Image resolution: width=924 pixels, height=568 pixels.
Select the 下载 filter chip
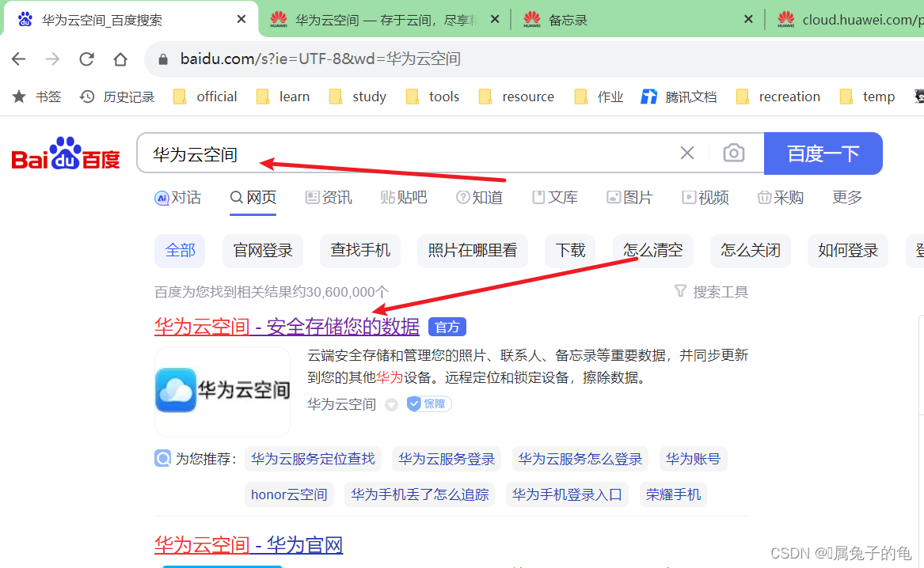[570, 251]
